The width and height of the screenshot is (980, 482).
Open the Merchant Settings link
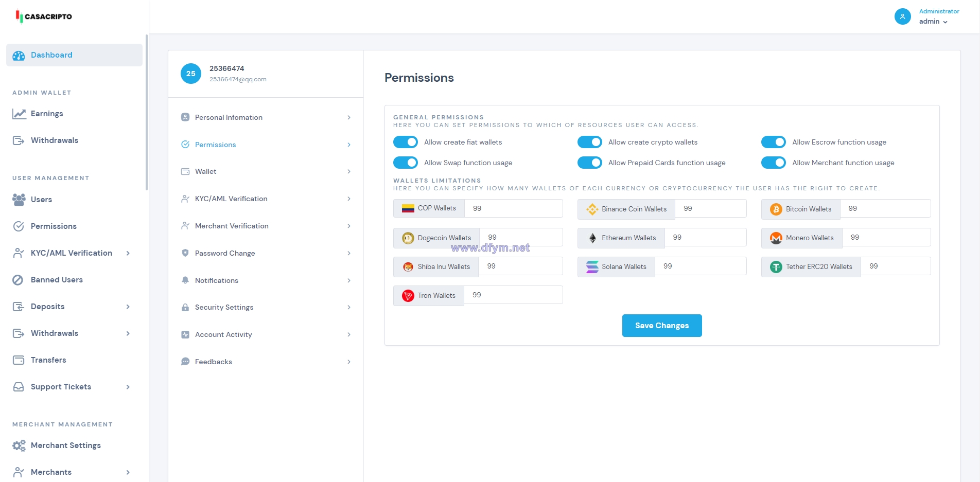66,445
